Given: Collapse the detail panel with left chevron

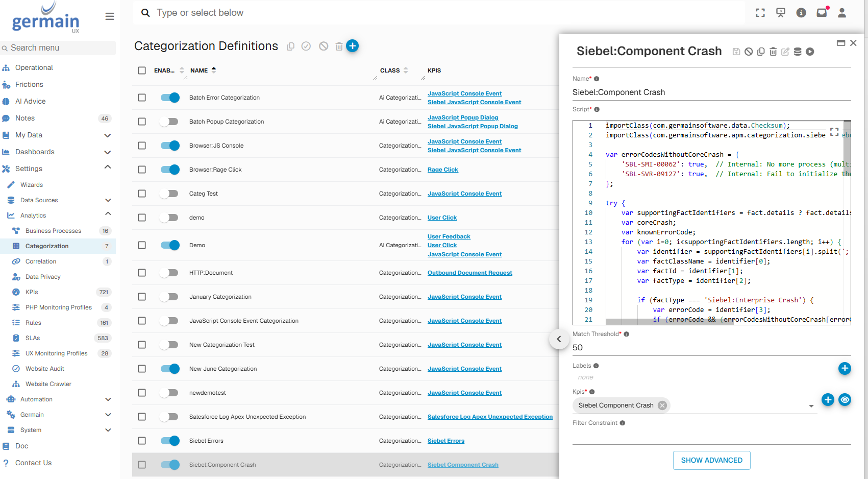Looking at the screenshot, I should 559,339.
